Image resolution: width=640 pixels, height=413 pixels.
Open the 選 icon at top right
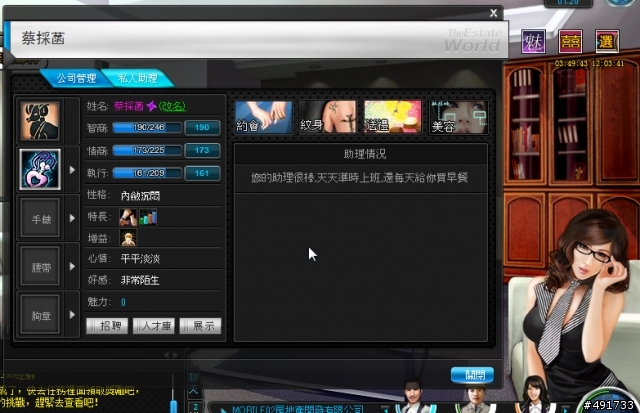click(607, 41)
